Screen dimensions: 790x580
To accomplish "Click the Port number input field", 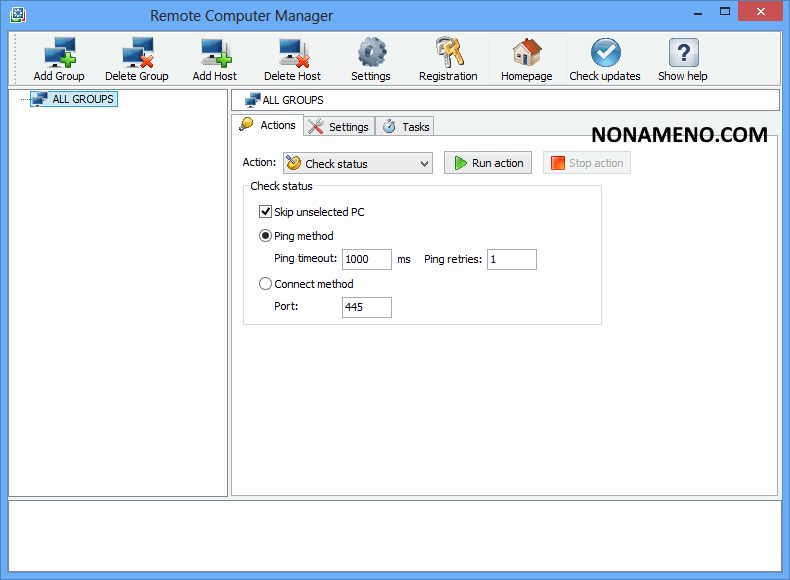I will (x=366, y=308).
